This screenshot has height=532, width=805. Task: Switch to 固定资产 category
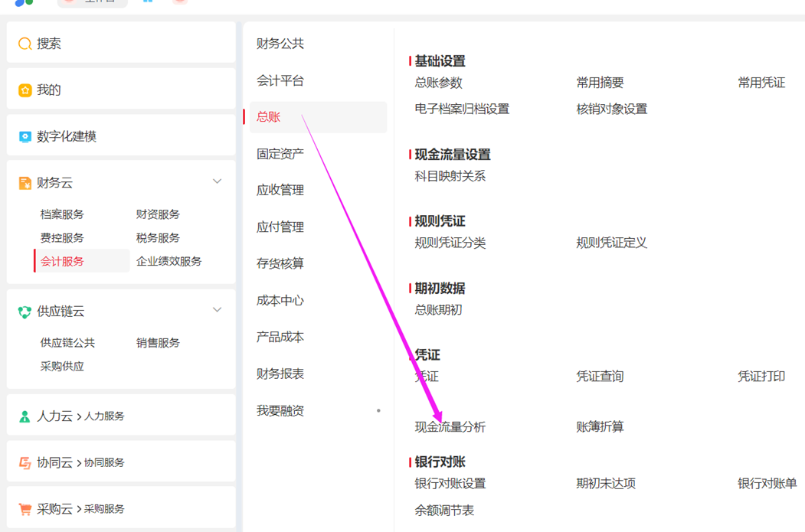(x=280, y=154)
